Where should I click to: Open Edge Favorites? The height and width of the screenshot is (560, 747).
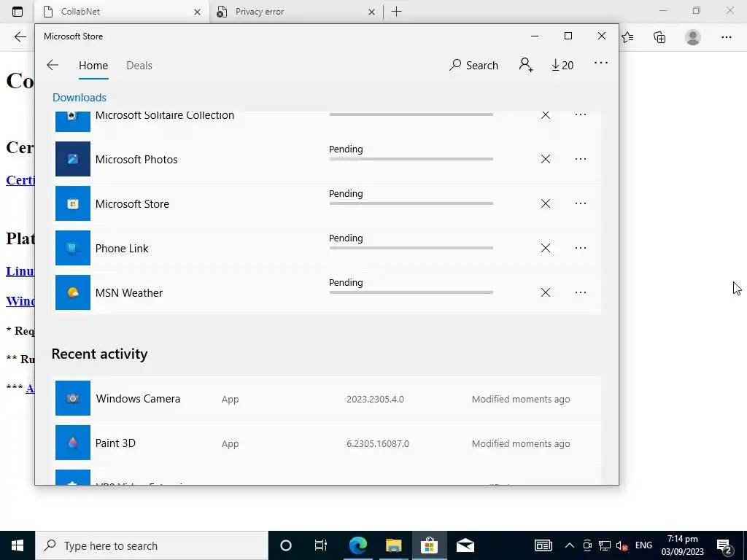[x=628, y=37]
